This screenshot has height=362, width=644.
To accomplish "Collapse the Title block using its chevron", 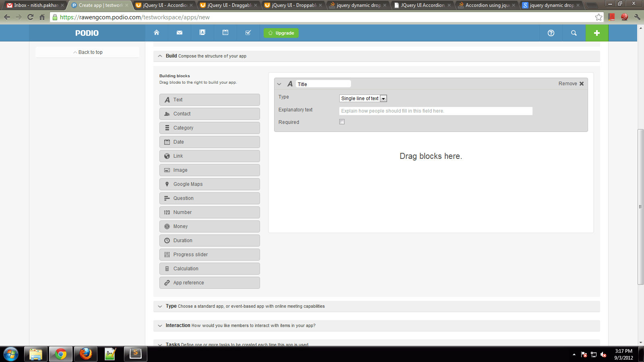I will coord(279,84).
